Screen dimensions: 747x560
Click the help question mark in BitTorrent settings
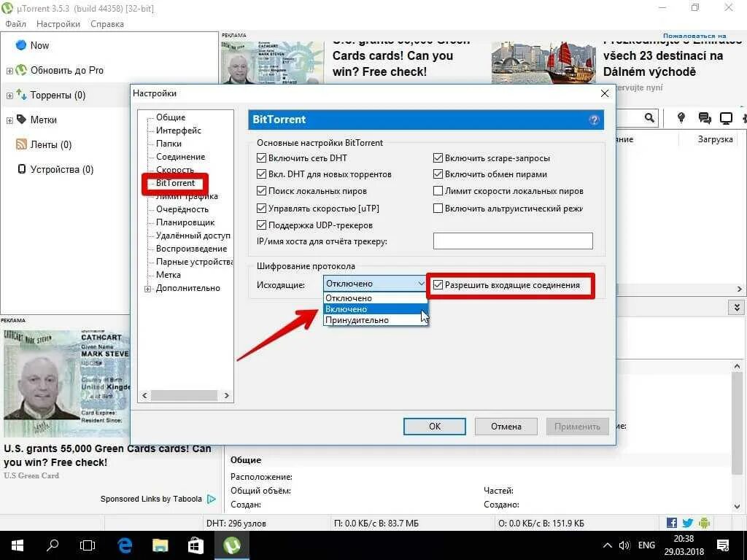point(593,119)
